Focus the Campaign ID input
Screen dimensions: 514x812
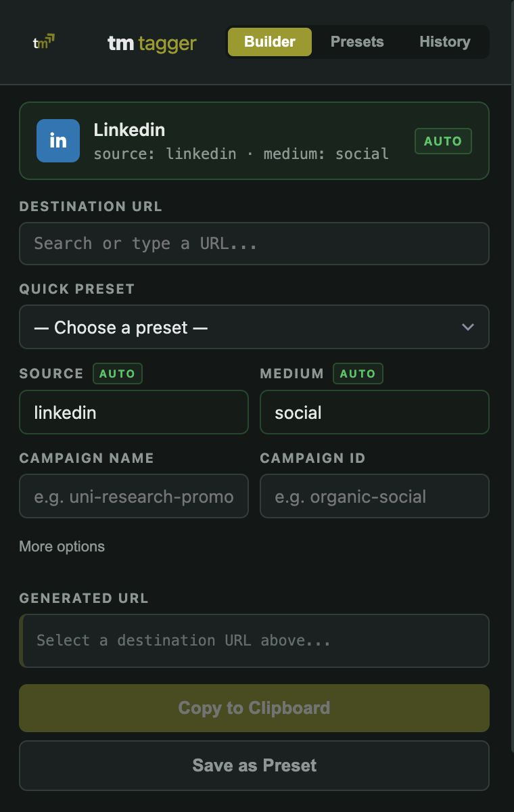(x=374, y=496)
